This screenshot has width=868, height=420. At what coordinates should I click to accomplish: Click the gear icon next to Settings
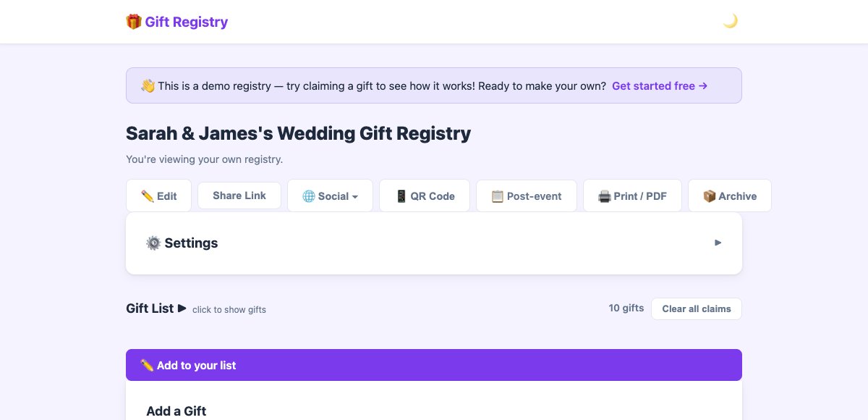point(153,243)
